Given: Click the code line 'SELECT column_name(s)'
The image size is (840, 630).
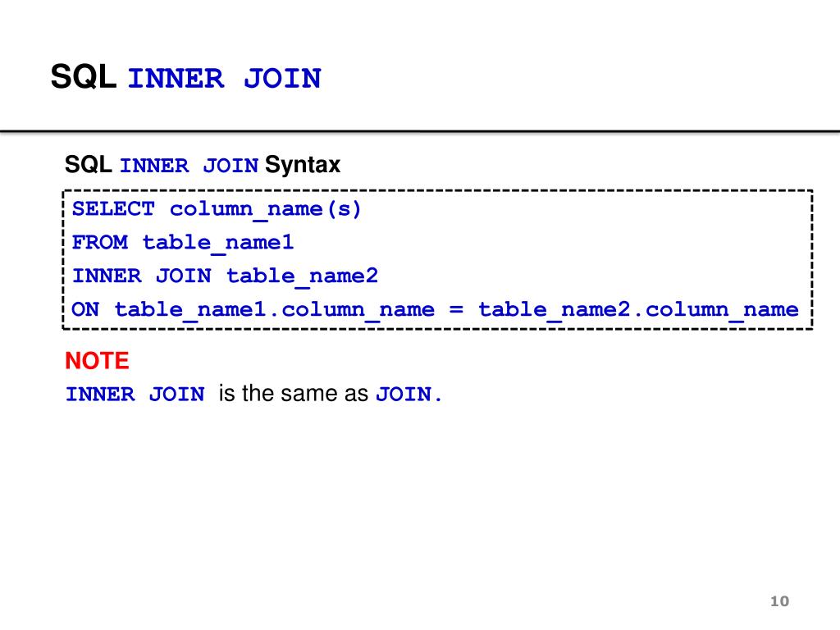Looking at the screenshot, I should coord(217,209).
